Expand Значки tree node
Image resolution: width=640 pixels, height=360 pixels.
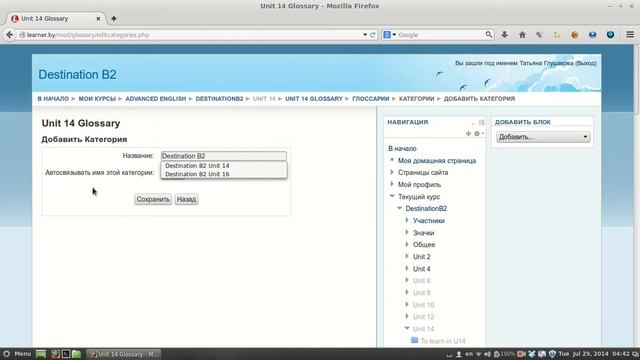(407, 233)
